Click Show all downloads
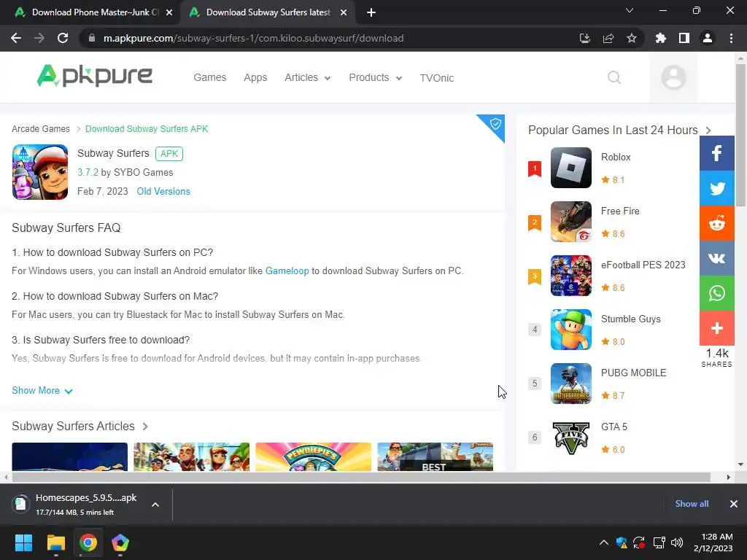The width and height of the screenshot is (747, 560). (692, 504)
